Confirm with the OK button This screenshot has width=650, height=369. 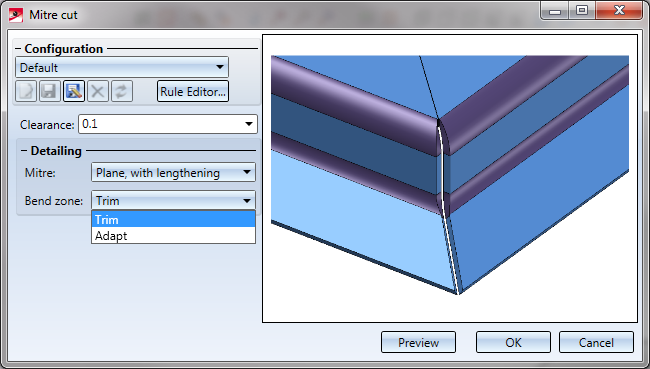pyautogui.click(x=513, y=342)
